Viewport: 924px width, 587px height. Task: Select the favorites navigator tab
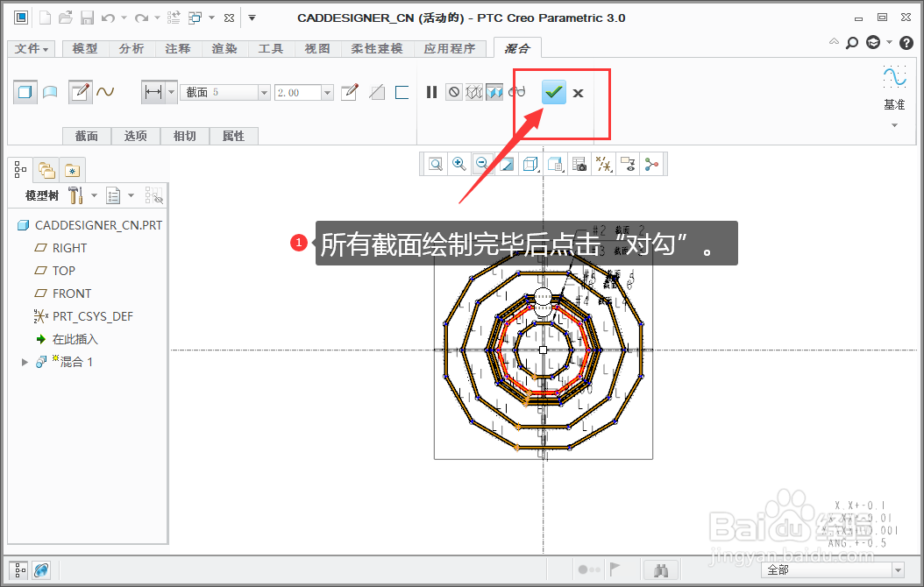coord(72,170)
